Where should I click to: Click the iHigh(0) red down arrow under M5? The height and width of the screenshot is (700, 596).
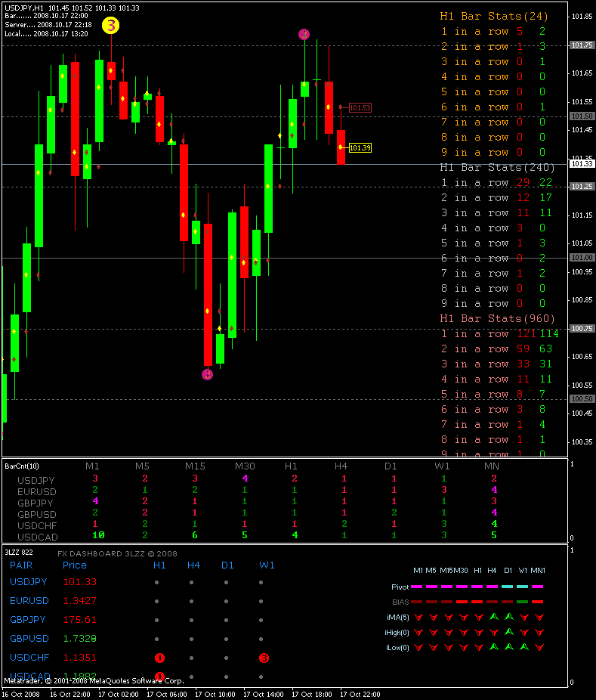pyautogui.click(x=433, y=632)
